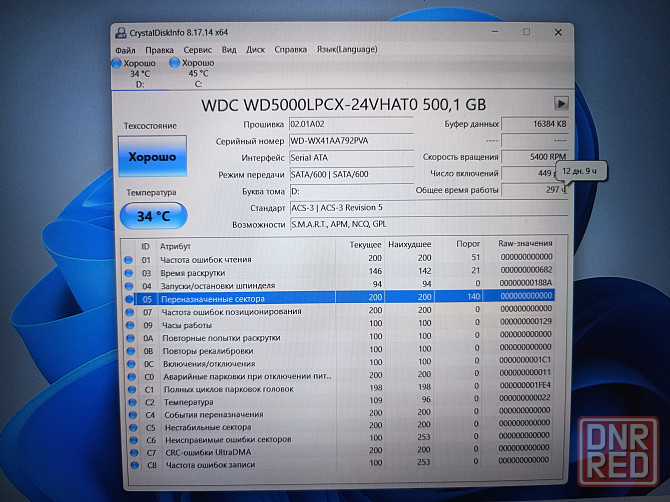Click status icon for Нестабильные сектора

pyautogui.click(x=133, y=427)
